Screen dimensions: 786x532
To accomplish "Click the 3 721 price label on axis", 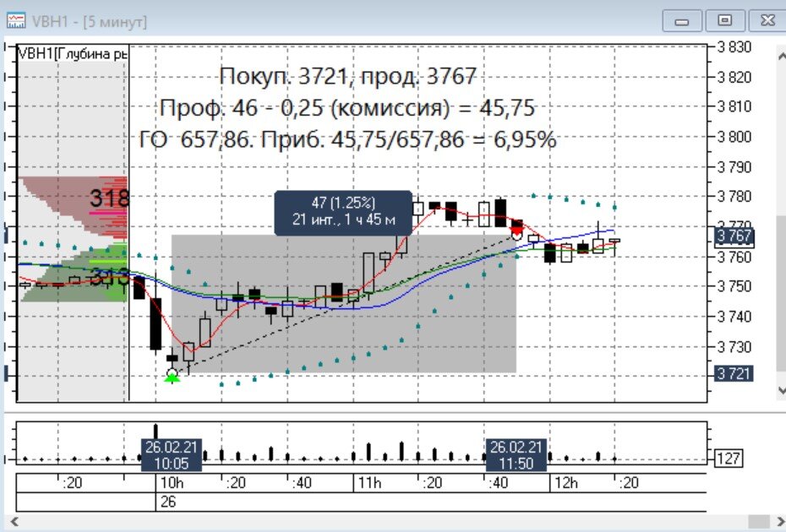I will click(734, 373).
